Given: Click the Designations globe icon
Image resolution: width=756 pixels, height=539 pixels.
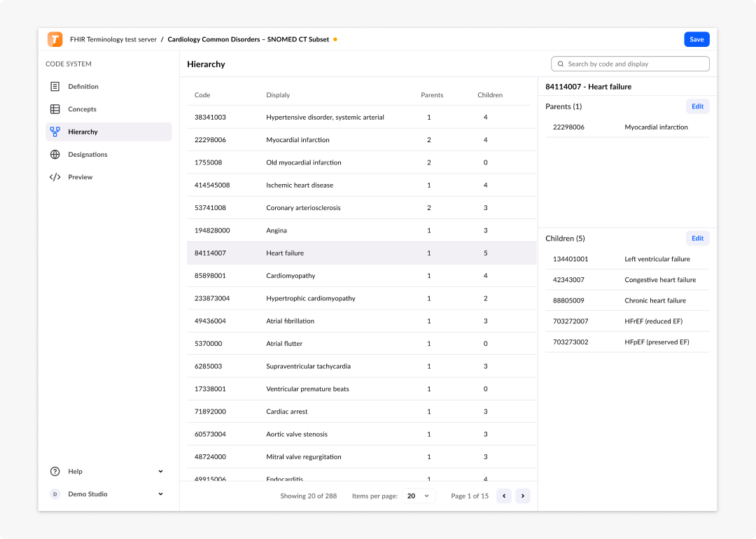Looking at the screenshot, I should pos(55,154).
